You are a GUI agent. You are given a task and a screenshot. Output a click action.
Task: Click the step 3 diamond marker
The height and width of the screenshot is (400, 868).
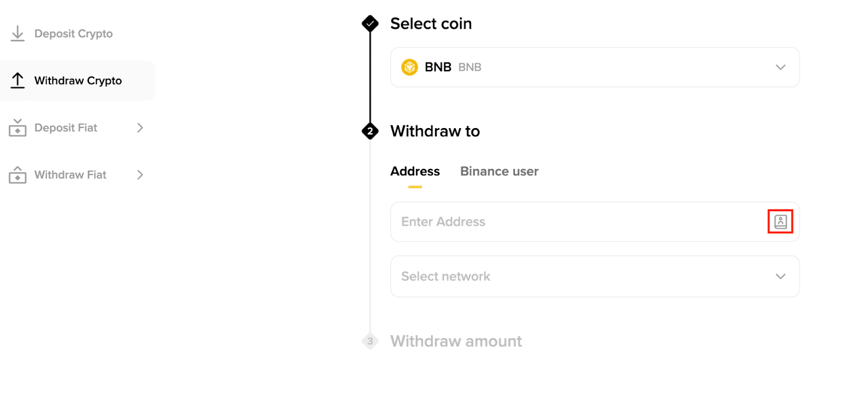tap(370, 341)
